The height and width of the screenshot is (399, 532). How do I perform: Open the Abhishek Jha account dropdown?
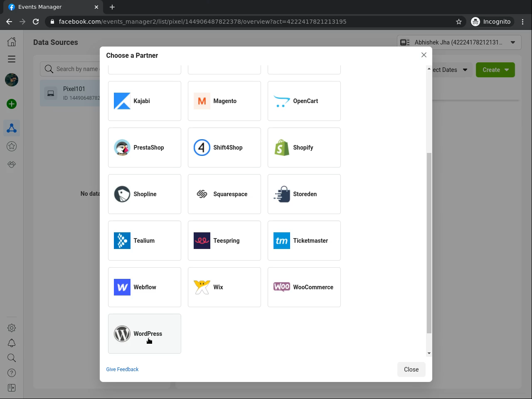pos(459,42)
